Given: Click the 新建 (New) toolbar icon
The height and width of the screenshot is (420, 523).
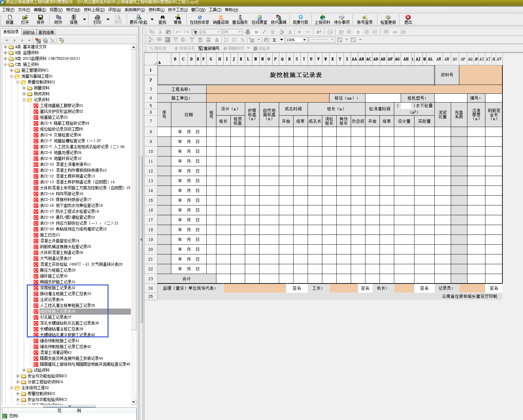Looking at the screenshot, I should tap(10, 20).
